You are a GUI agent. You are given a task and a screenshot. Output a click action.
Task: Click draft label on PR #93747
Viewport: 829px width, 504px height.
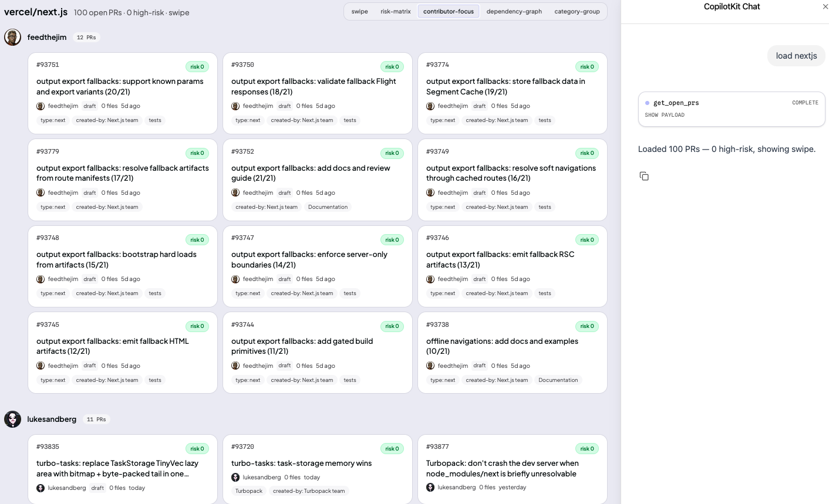point(285,279)
